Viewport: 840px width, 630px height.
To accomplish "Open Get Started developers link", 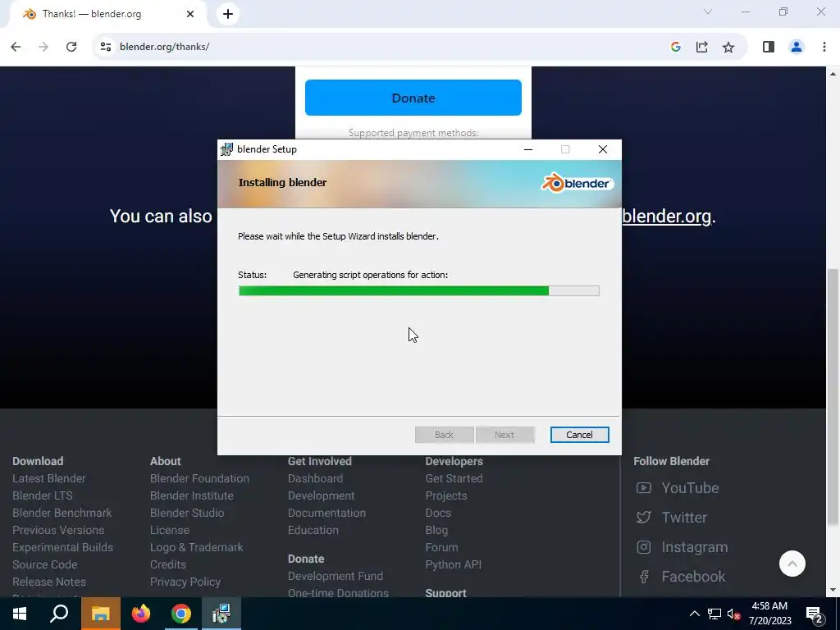I will pos(454,478).
